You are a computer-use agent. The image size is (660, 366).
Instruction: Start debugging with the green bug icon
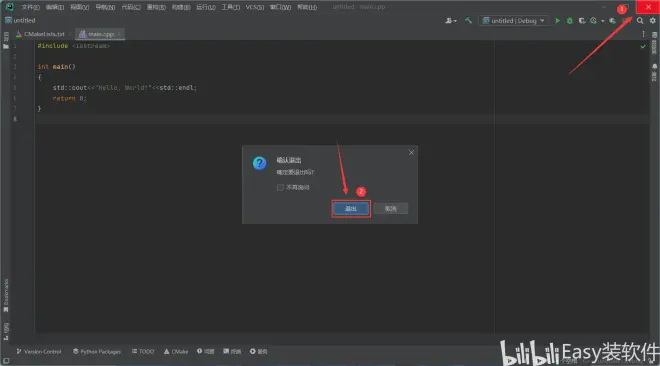pyautogui.click(x=570, y=21)
